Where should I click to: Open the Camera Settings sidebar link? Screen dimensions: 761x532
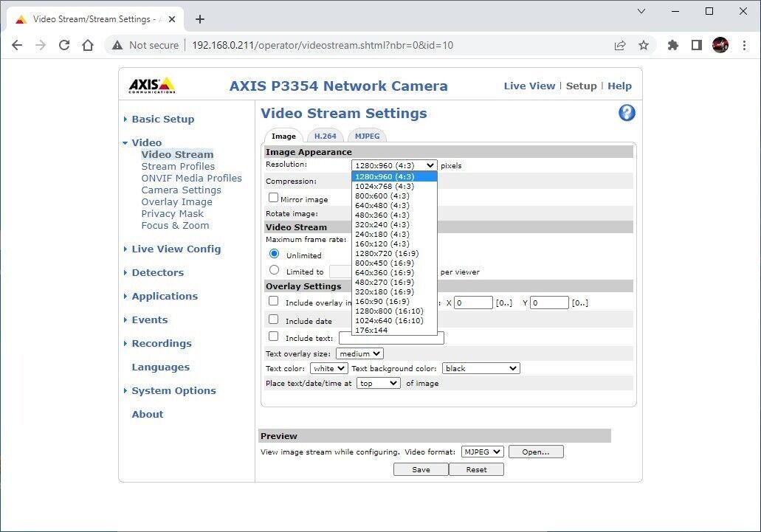pos(181,190)
